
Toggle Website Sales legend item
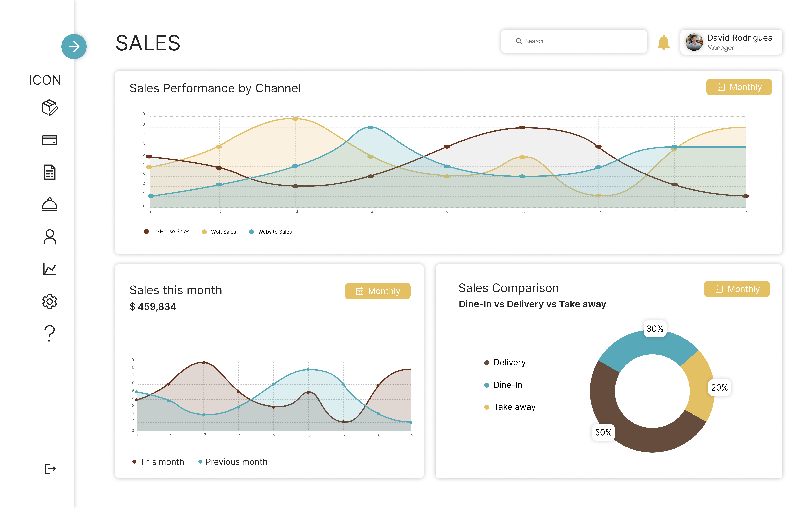pos(270,232)
